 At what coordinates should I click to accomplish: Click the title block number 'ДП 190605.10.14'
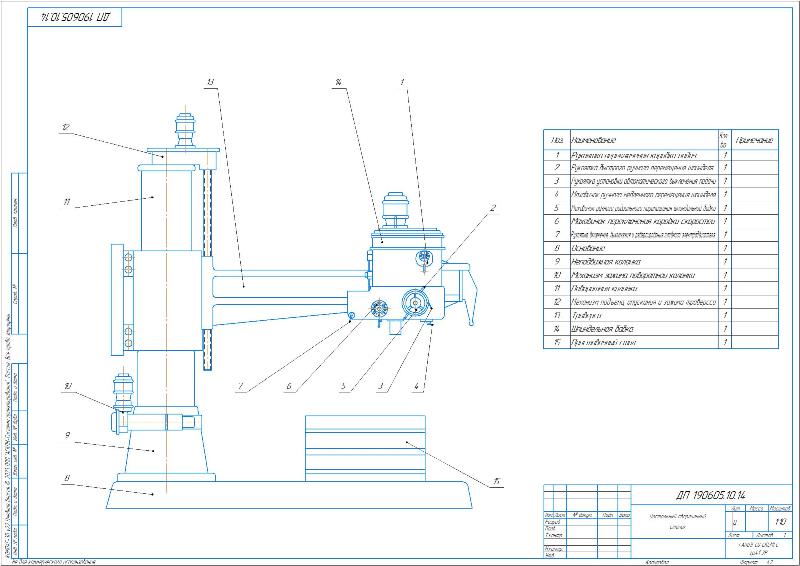[x=711, y=496]
